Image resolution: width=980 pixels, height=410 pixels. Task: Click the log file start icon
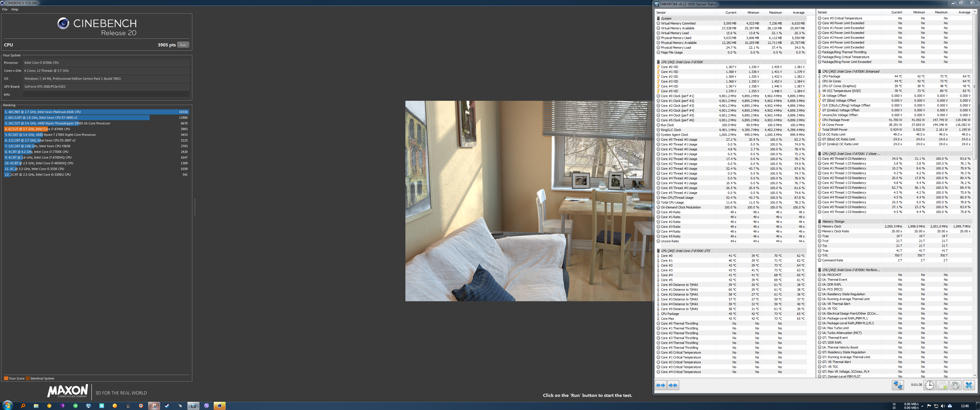pyautogui.click(x=942, y=385)
